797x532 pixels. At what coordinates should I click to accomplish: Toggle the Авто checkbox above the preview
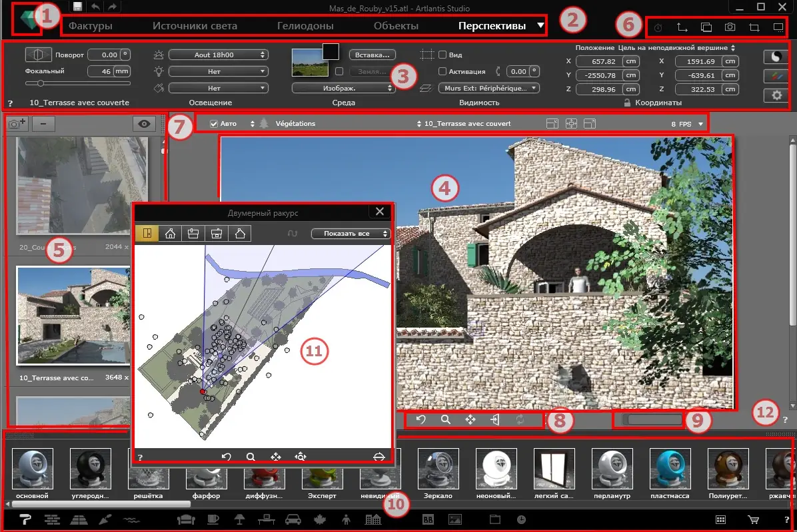click(214, 123)
